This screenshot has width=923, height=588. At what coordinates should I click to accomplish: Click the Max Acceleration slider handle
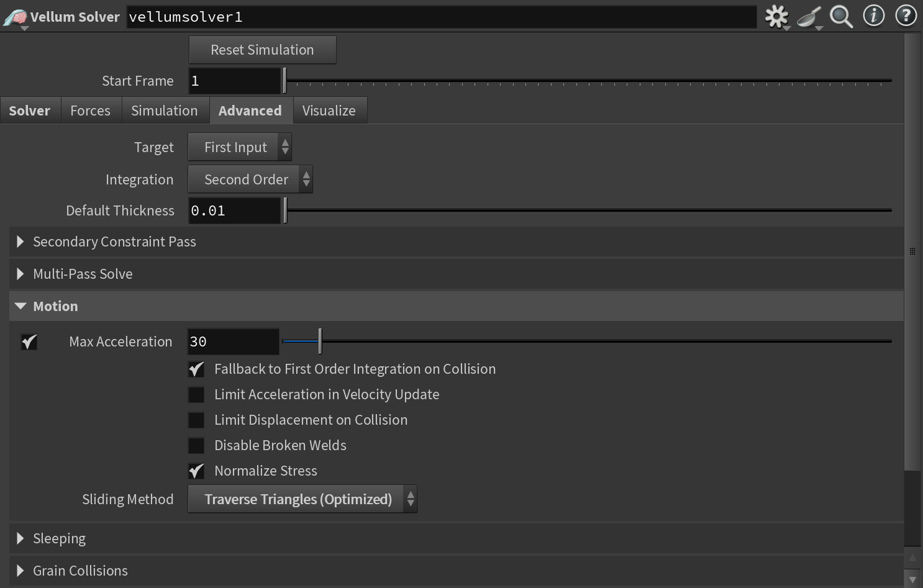tap(320, 341)
